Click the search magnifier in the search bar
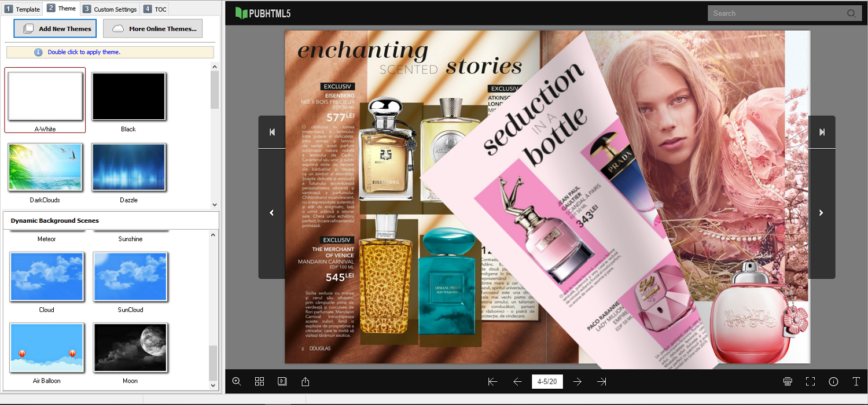Viewport: 868px width, 405px height. point(851,13)
